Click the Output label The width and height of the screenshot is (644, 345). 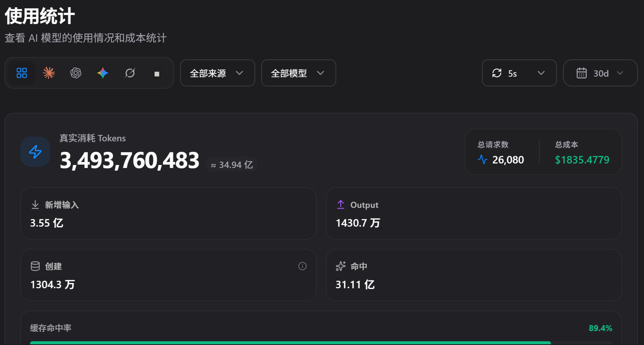364,205
